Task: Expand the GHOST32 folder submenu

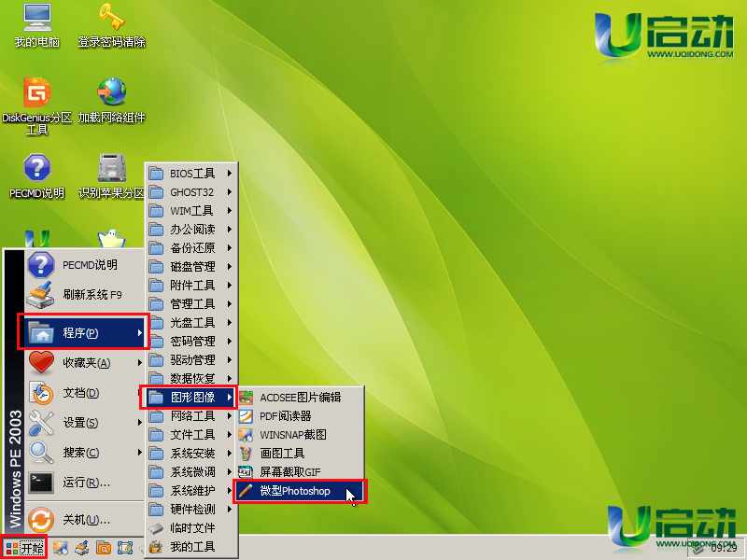Action: pyautogui.click(x=191, y=192)
